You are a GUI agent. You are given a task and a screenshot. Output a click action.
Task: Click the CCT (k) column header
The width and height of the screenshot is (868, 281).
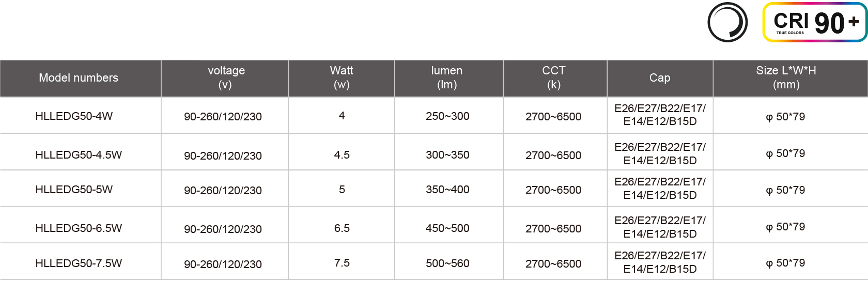coord(553,78)
